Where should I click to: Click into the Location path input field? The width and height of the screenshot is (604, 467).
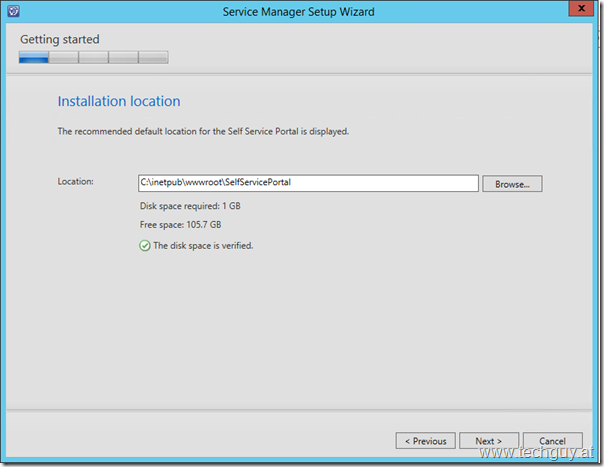coord(308,183)
